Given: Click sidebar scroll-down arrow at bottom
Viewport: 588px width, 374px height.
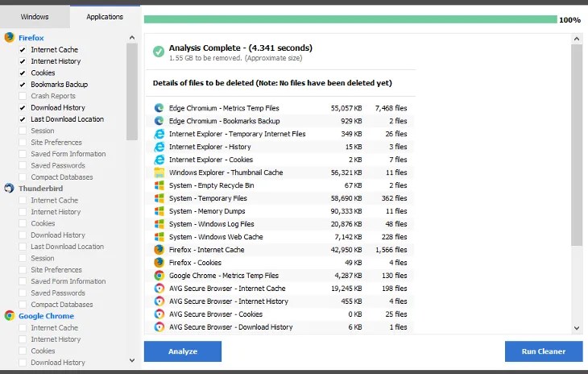Looking at the screenshot, I should click(x=132, y=360).
